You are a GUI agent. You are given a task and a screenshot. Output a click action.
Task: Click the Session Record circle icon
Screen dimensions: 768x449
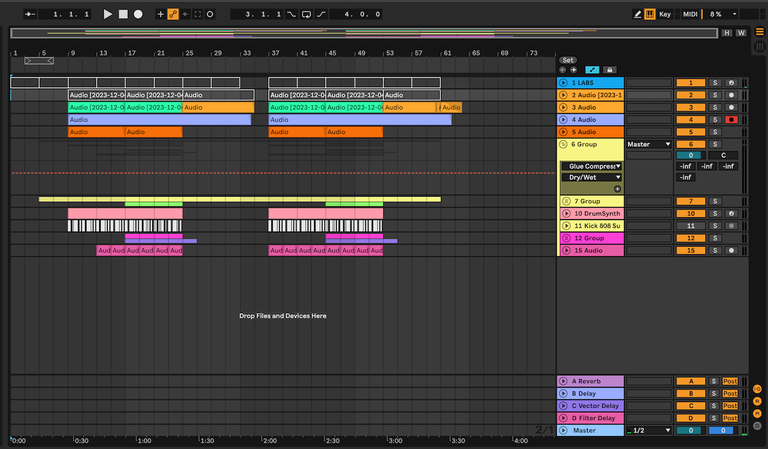point(210,14)
